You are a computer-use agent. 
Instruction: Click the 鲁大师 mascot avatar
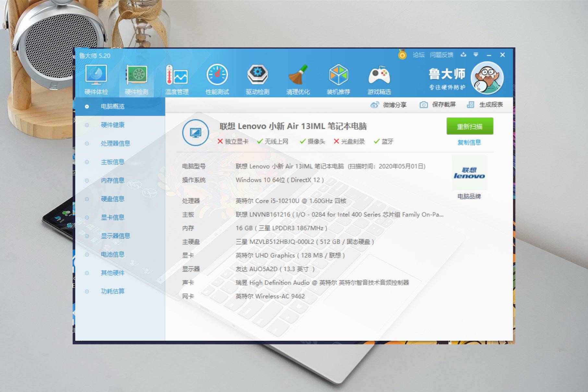(x=487, y=78)
